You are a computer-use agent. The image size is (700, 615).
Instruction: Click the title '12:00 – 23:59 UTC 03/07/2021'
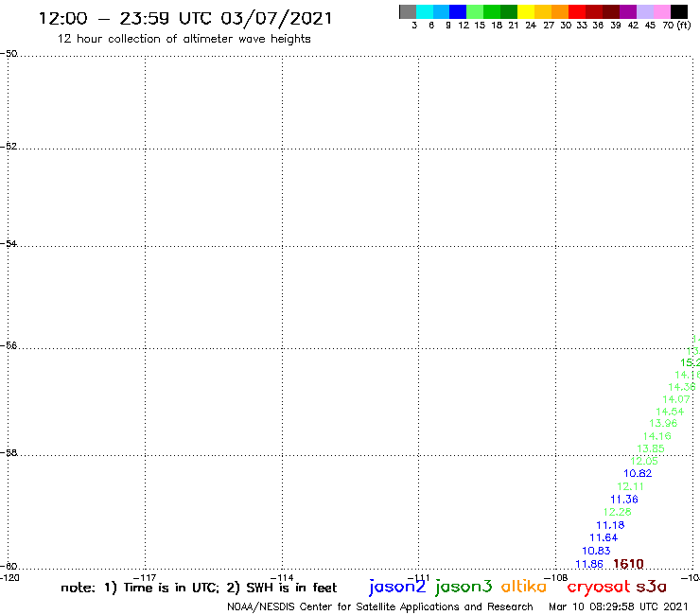point(185,18)
